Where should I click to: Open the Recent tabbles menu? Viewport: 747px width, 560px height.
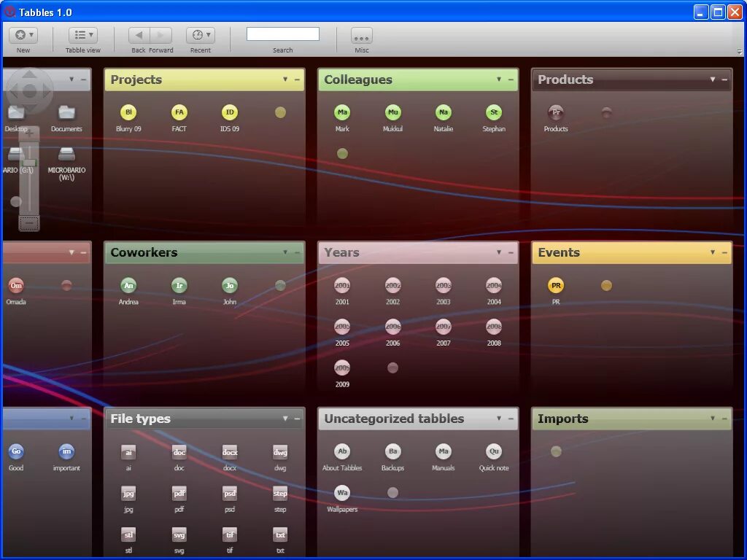pyautogui.click(x=200, y=35)
